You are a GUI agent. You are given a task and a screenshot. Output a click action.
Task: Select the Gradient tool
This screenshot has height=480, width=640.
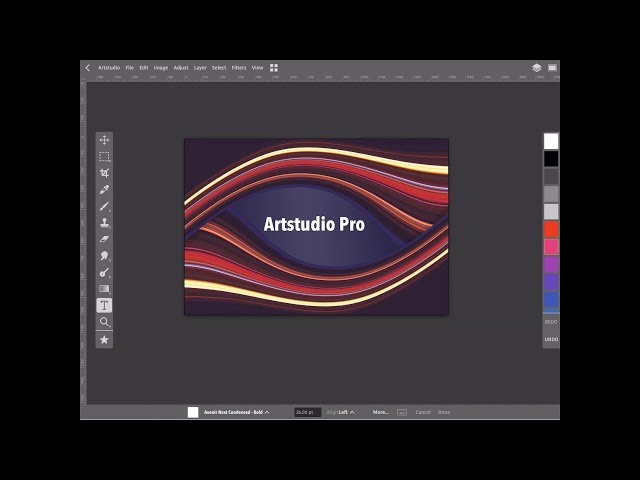click(x=104, y=289)
